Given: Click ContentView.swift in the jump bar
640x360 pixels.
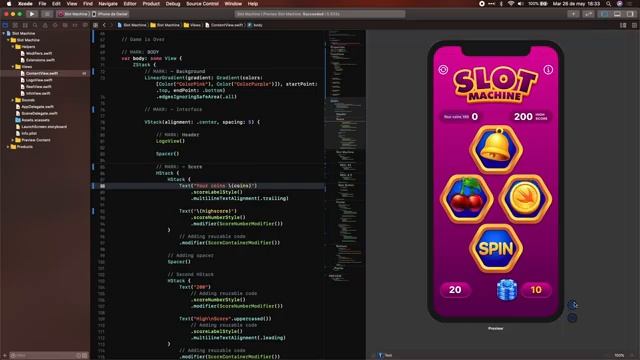Looking at the screenshot, I should click(x=224, y=25).
